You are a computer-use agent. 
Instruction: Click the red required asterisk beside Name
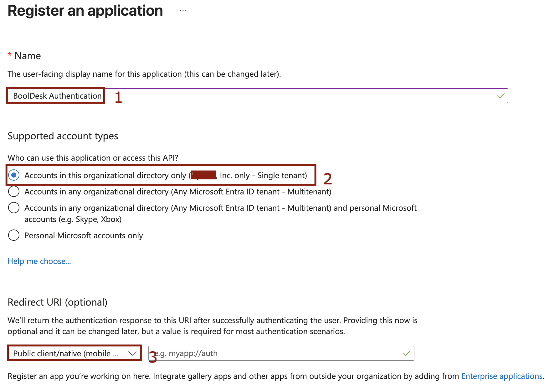point(10,55)
